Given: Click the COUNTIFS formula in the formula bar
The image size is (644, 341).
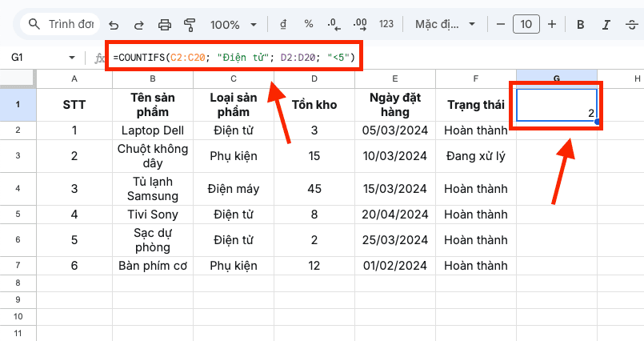Looking at the screenshot, I should pyautogui.click(x=234, y=57).
